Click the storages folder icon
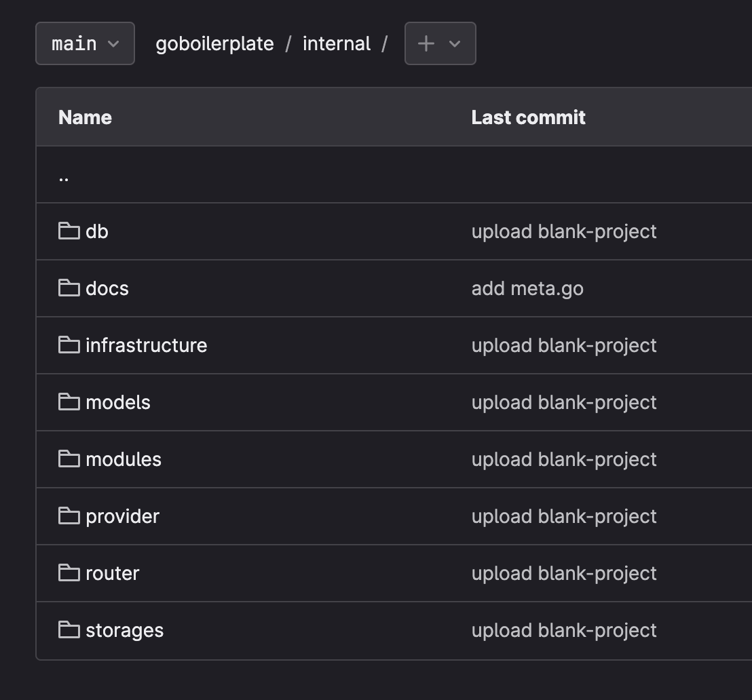 [69, 630]
